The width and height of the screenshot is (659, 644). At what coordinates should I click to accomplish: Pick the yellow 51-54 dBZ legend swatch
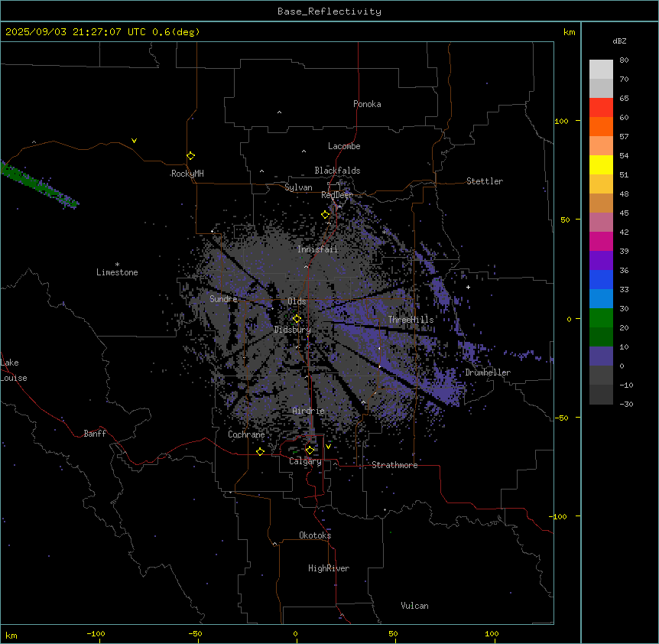click(601, 165)
